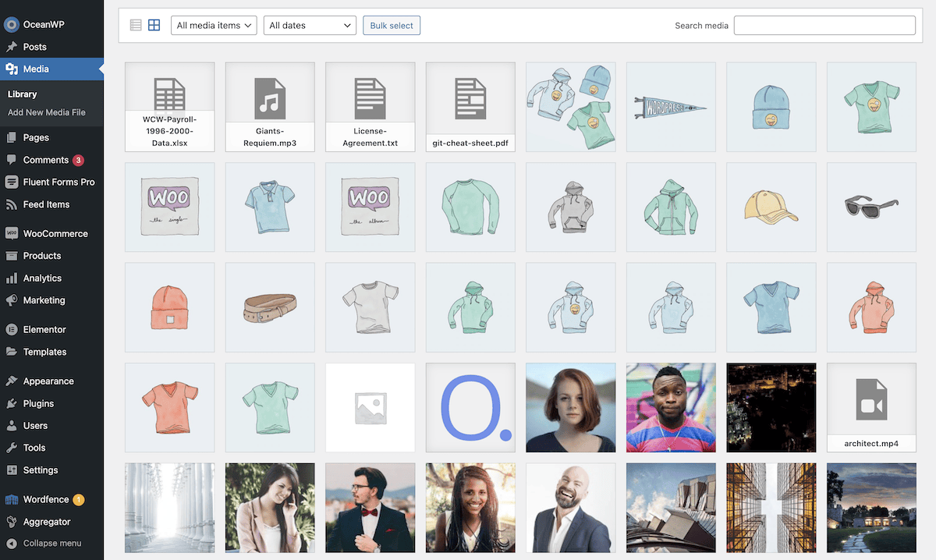Screen dimensions: 936x560
Task: Click the Tools wrench icon
Action: click(x=11, y=448)
